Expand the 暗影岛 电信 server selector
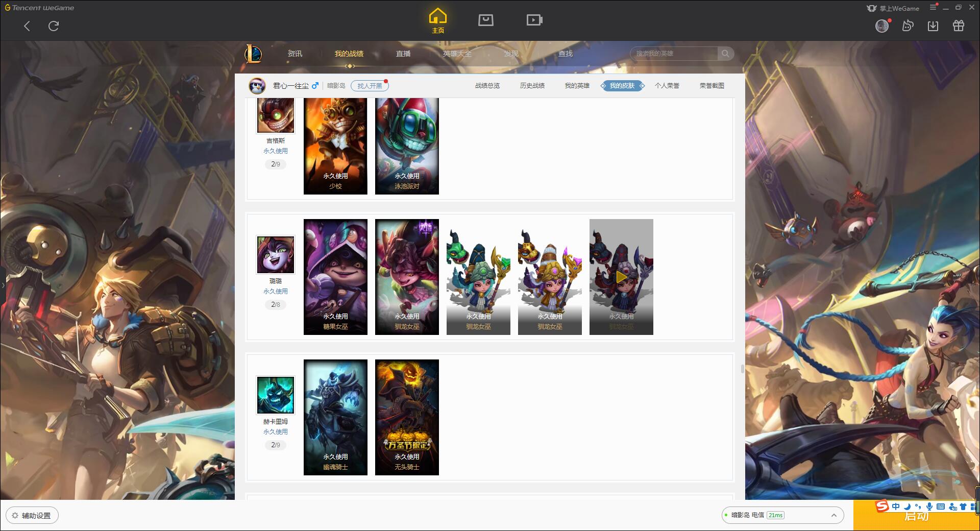The width and height of the screenshot is (980, 531). [x=782, y=515]
